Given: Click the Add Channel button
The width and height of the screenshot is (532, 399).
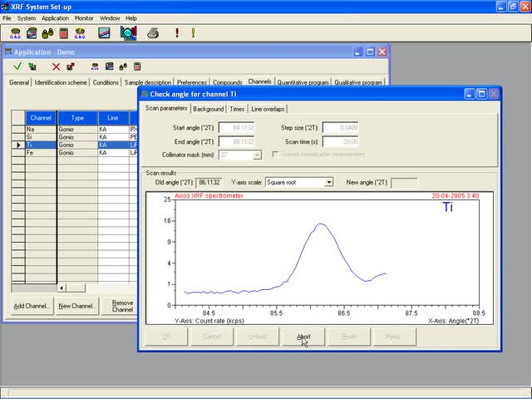Looking at the screenshot, I should pyautogui.click(x=32, y=306).
